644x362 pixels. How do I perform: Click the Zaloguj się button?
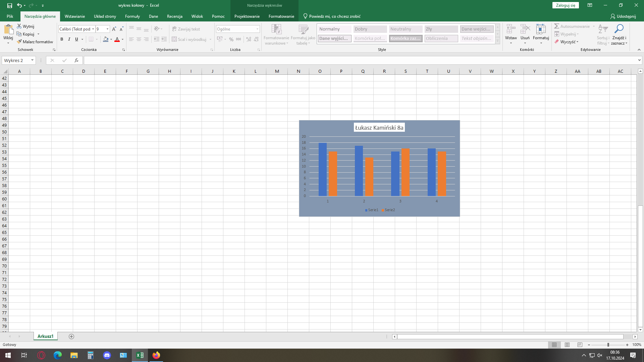tap(565, 5)
